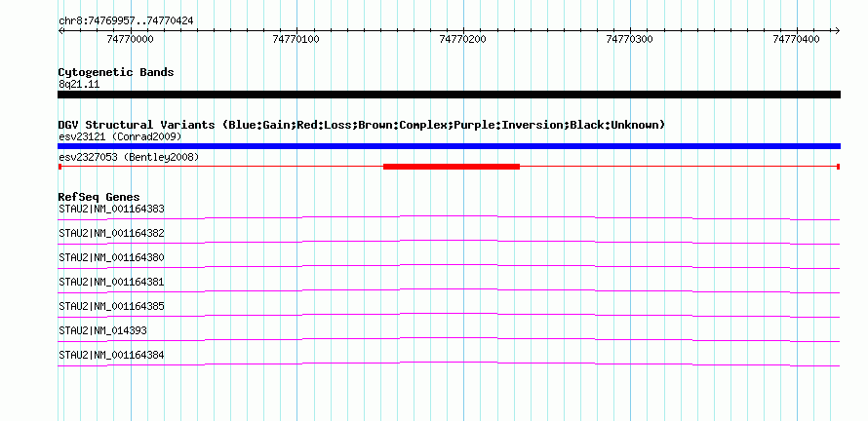Click the 74770300 ruler coordinate label
This screenshot has width=868, height=421.
pos(629,39)
